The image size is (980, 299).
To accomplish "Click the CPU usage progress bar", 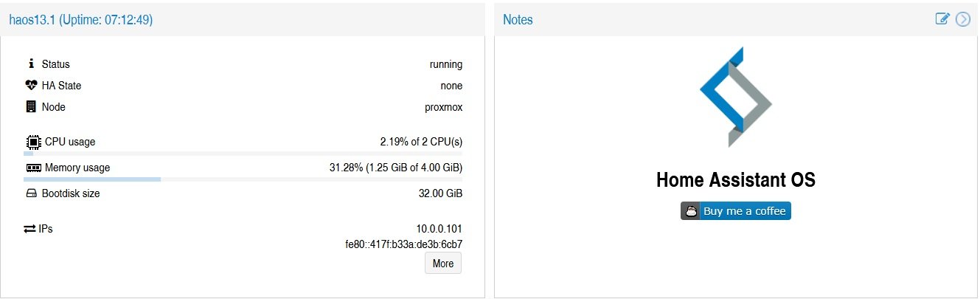I will 243,154.
